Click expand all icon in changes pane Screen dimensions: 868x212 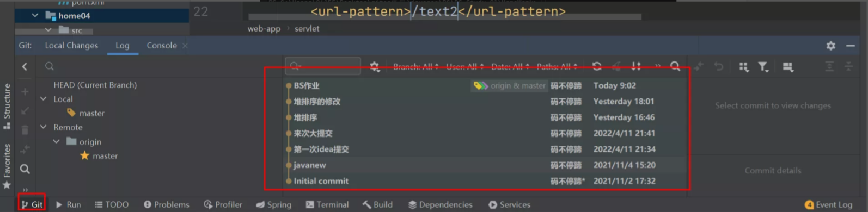[x=829, y=66]
